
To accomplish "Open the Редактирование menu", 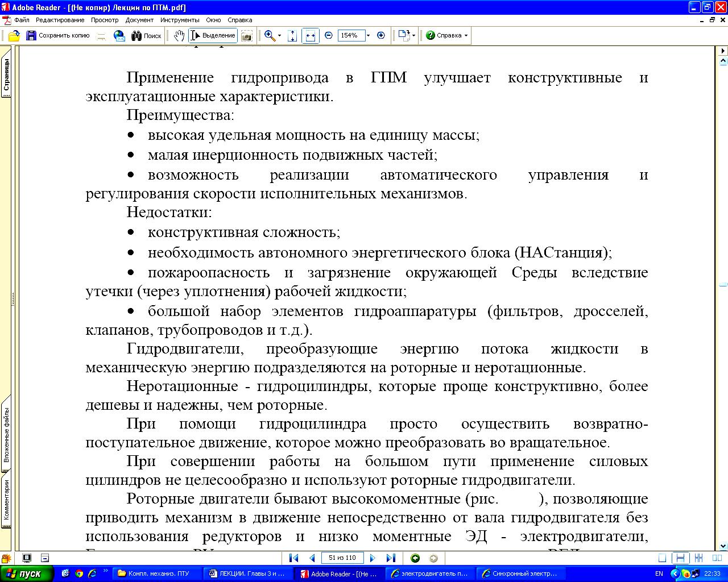I will [60, 20].
